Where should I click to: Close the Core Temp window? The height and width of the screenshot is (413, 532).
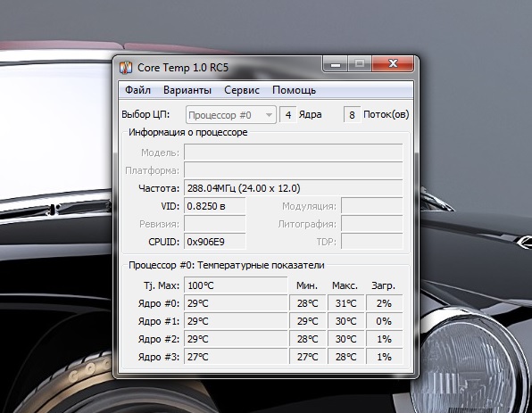[x=393, y=63]
